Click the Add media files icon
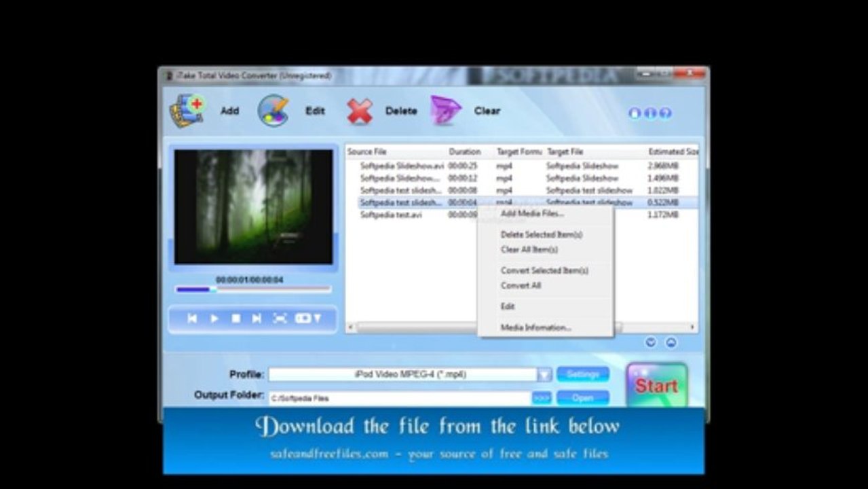Screen dimensions: 868x489 pos(187,111)
